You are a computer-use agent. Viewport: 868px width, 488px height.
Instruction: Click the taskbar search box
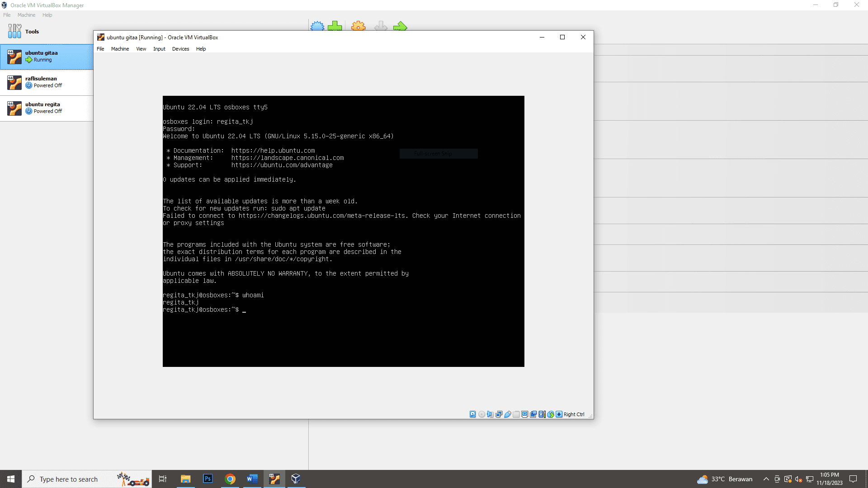(x=87, y=479)
